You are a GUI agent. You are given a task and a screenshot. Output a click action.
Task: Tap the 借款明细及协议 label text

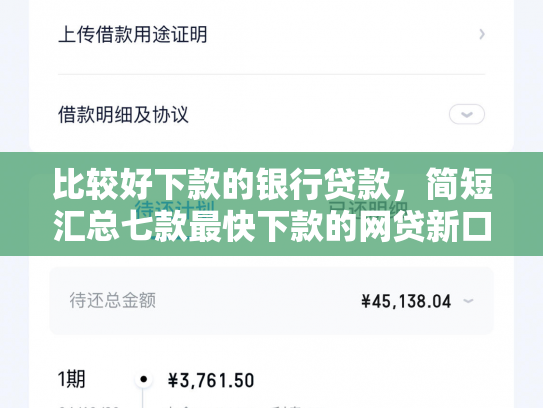pyautogui.click(x=123, y=114)
